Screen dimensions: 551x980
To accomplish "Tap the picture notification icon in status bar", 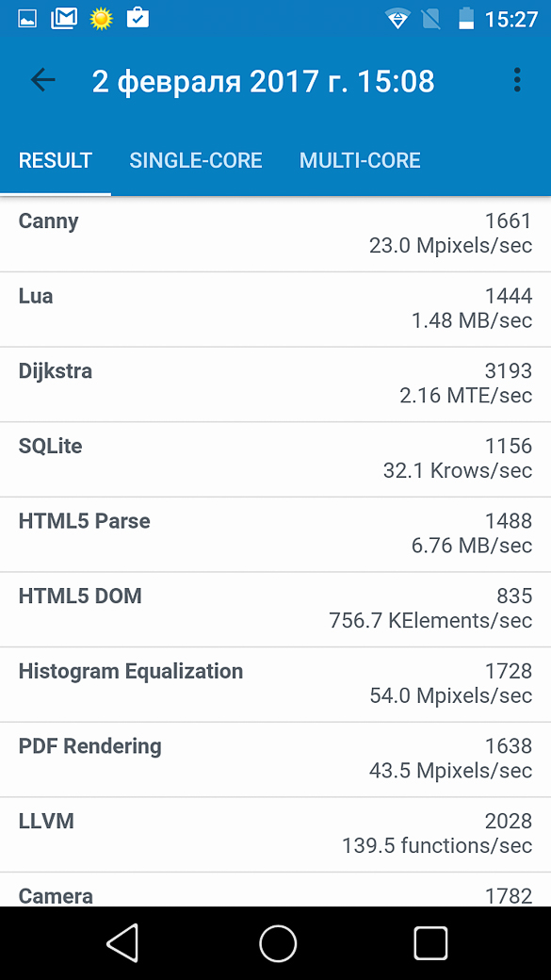I will point(27,20).
